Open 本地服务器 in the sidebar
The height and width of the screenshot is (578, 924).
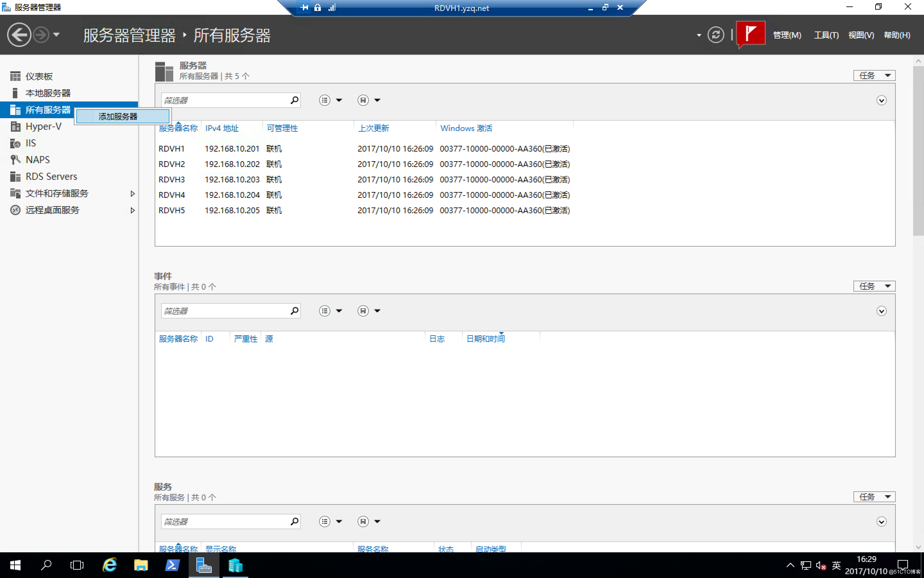48,93
